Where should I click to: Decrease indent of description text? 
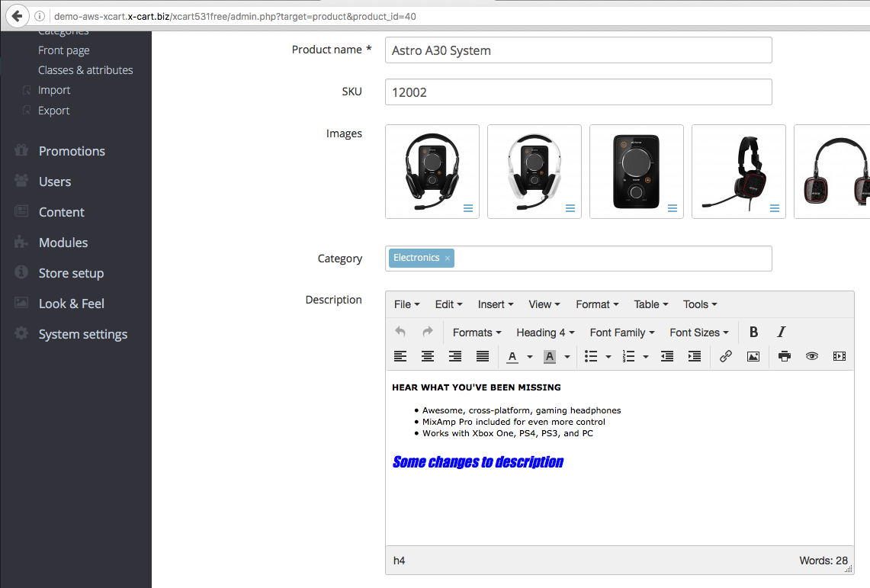[x=667, y=357]
